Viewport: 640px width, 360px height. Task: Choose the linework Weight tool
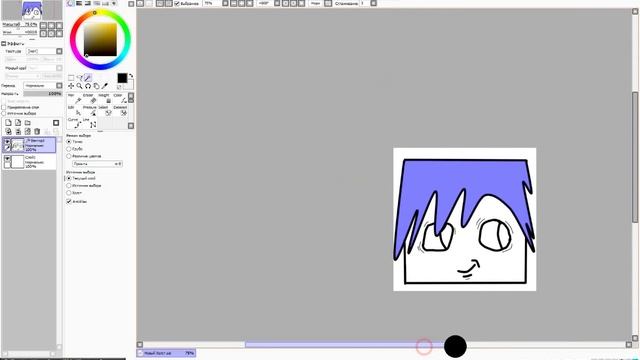105,98
